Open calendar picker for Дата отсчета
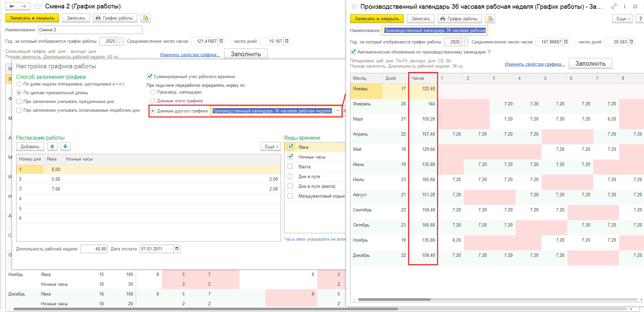Viewport: 644px width, 312px height. pyautogui.click(x=177, y=249)
